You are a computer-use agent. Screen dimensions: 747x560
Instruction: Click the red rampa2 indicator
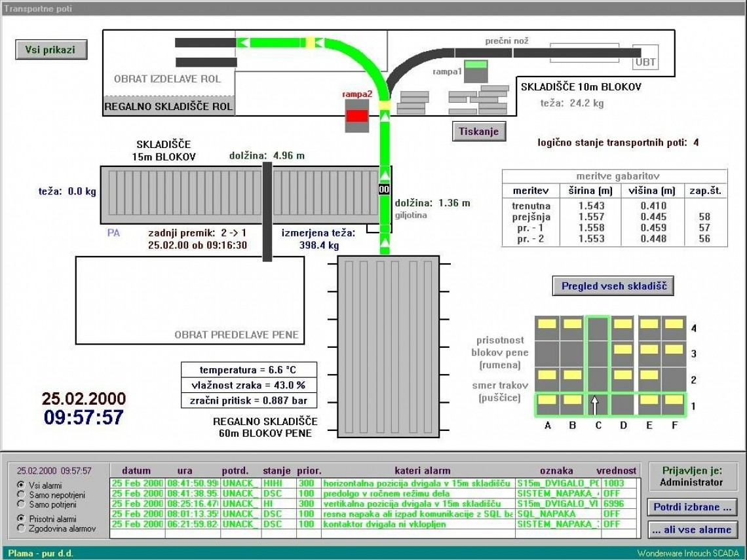pos(356,116)
